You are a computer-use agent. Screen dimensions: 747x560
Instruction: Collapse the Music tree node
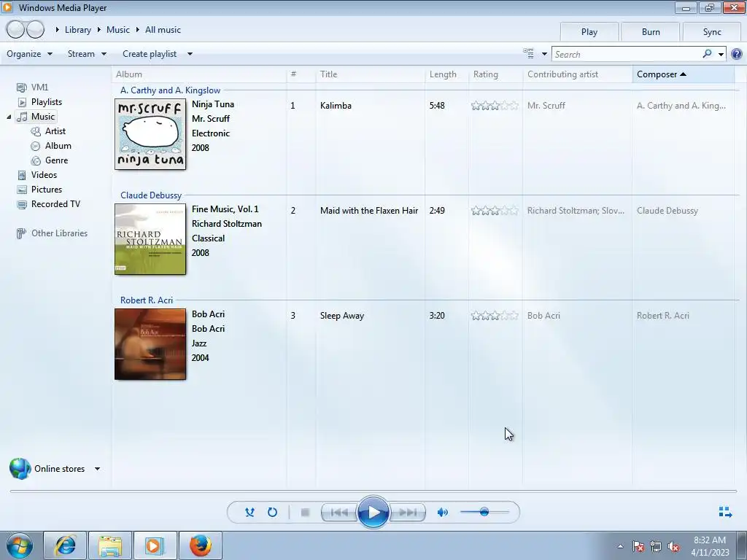[x=9, y=117]
